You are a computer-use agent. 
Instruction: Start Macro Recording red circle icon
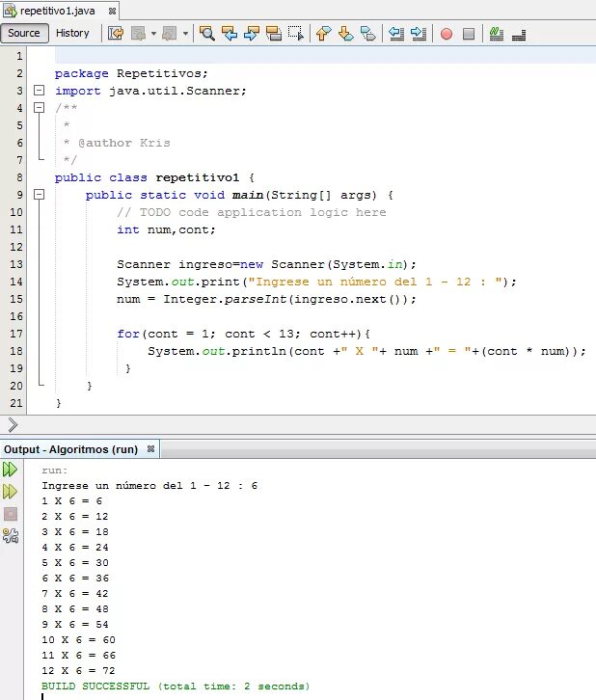[x=446, y=34]
